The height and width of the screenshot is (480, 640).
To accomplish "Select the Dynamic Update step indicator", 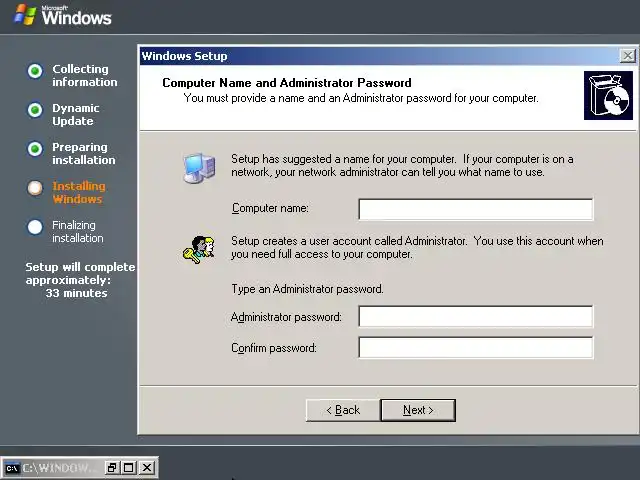I will pyautogui.click(x=35, y=110).
